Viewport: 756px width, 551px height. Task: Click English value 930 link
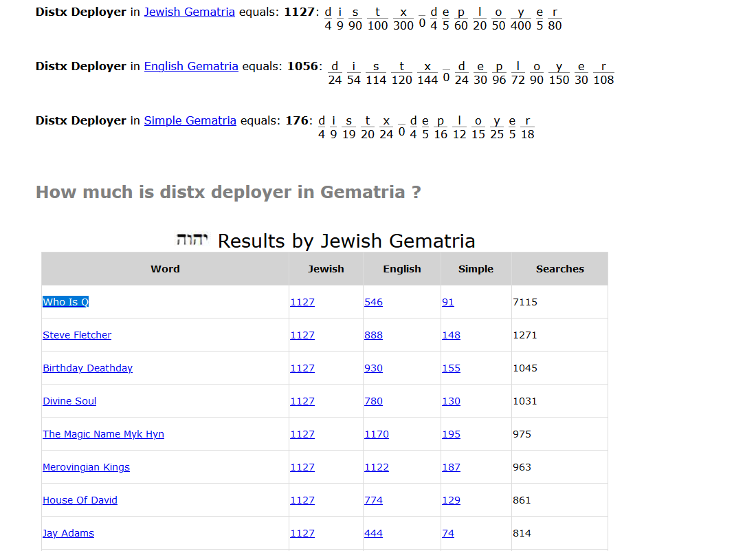click(374, 368)
